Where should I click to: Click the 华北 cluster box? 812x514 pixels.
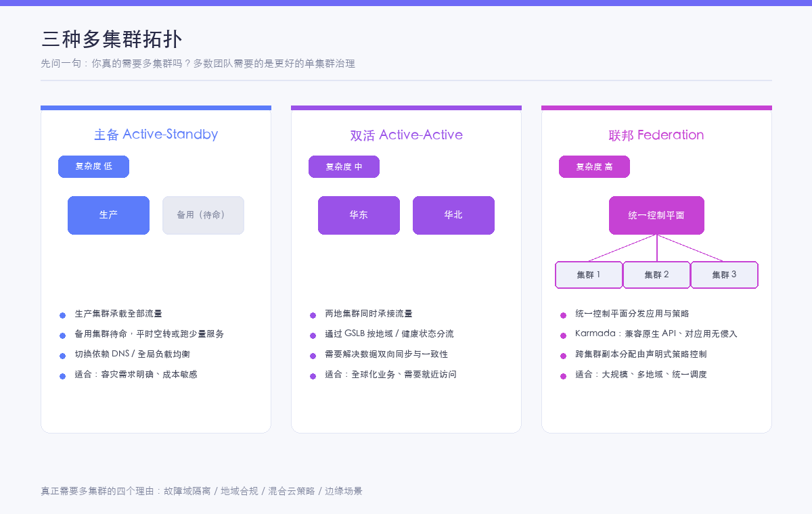coord(453,215)
